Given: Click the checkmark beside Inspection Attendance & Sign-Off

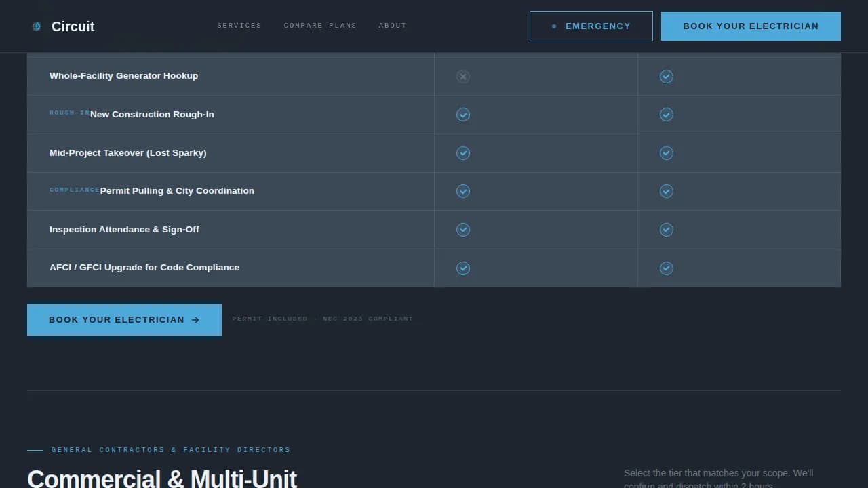Looking at the screenshot, I should tap(462, 230).
